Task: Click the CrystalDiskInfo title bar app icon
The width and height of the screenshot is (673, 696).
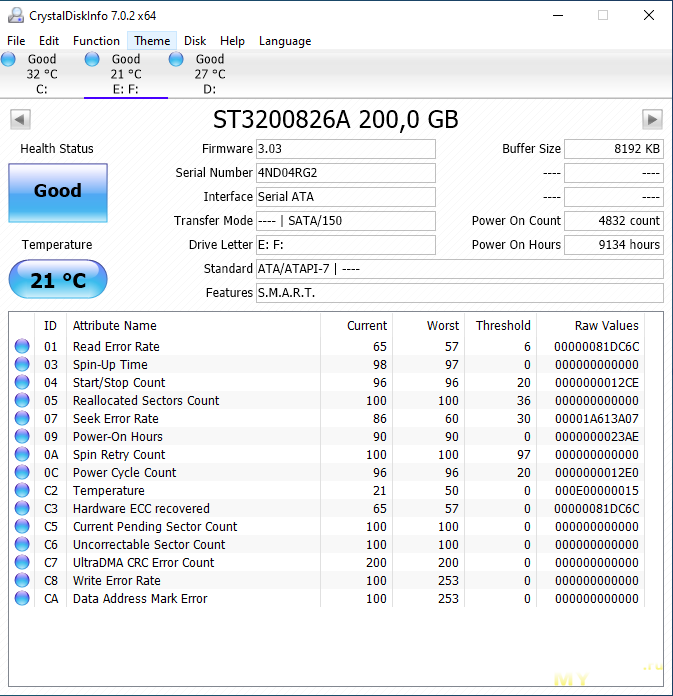Action: pos(16,16)
